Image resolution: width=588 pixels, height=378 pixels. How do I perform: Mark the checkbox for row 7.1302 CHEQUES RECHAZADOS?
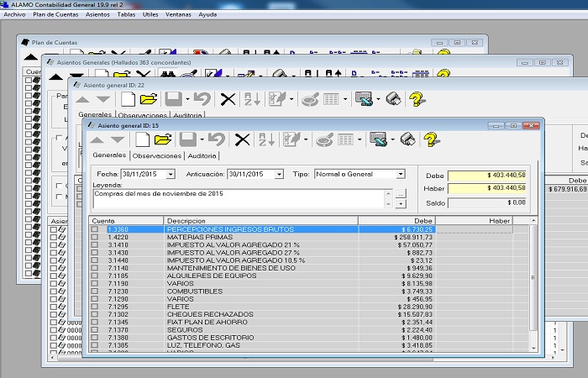click(x=94, y=314)
